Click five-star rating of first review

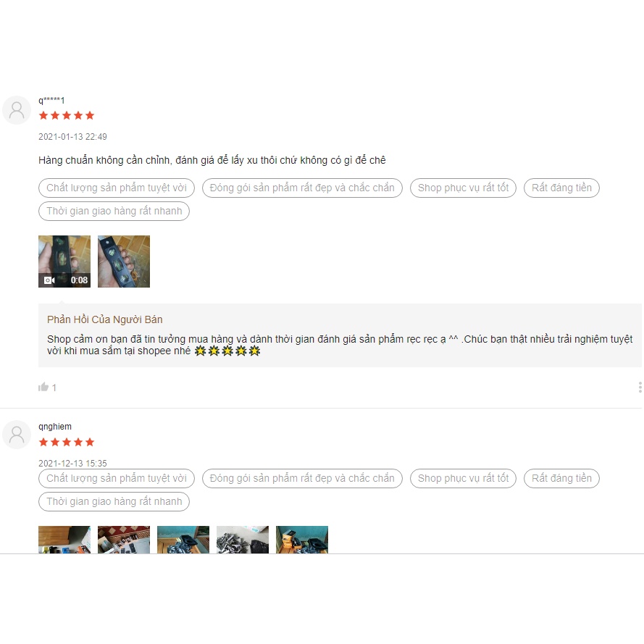67,115
